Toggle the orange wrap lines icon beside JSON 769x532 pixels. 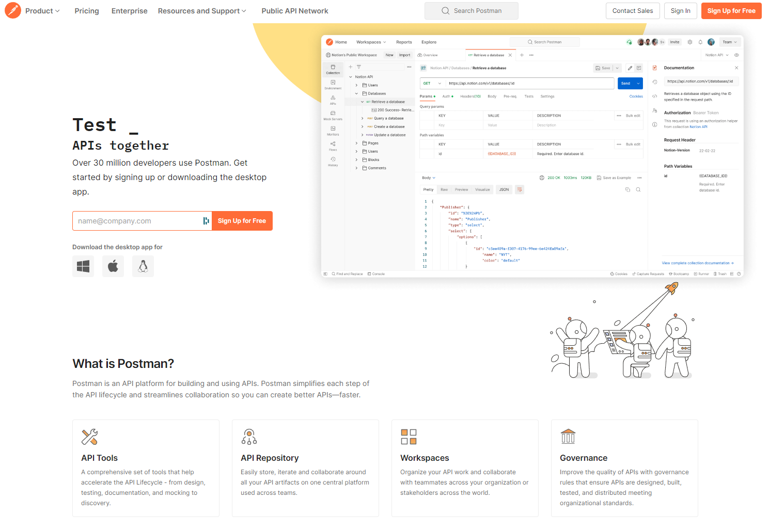coord(520,190)
